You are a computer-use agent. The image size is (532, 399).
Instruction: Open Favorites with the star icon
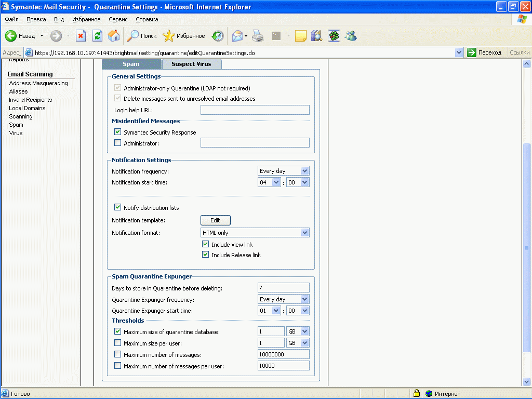(x=169, y=36)
